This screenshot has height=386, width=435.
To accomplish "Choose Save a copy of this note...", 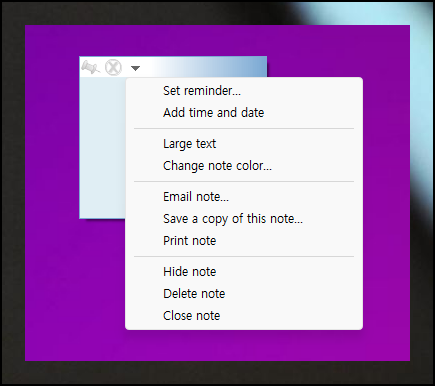I will point(244,219).
